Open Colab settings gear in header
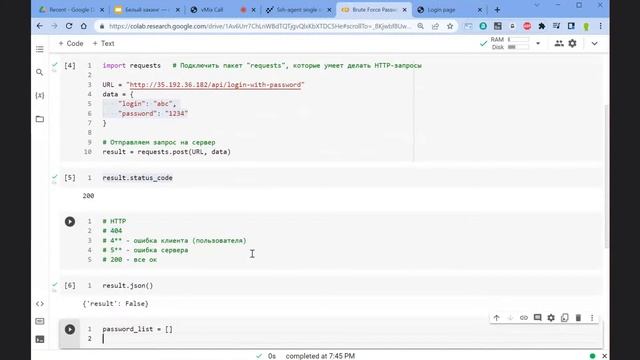Viewport: 640px width, 360px height. [573, 43]
